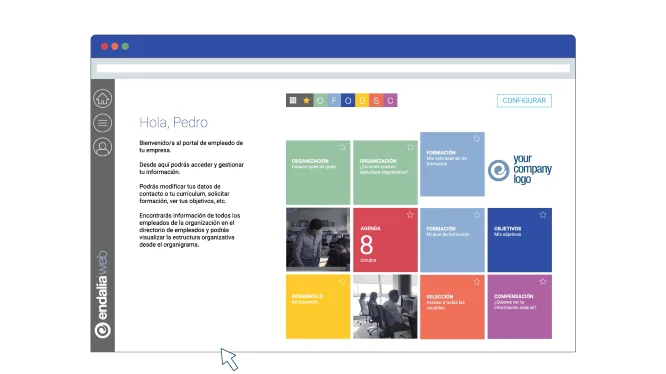Toggle star on the red Agenda tile
This screenshot has height=374, width=666.
(x=410, y=215)
